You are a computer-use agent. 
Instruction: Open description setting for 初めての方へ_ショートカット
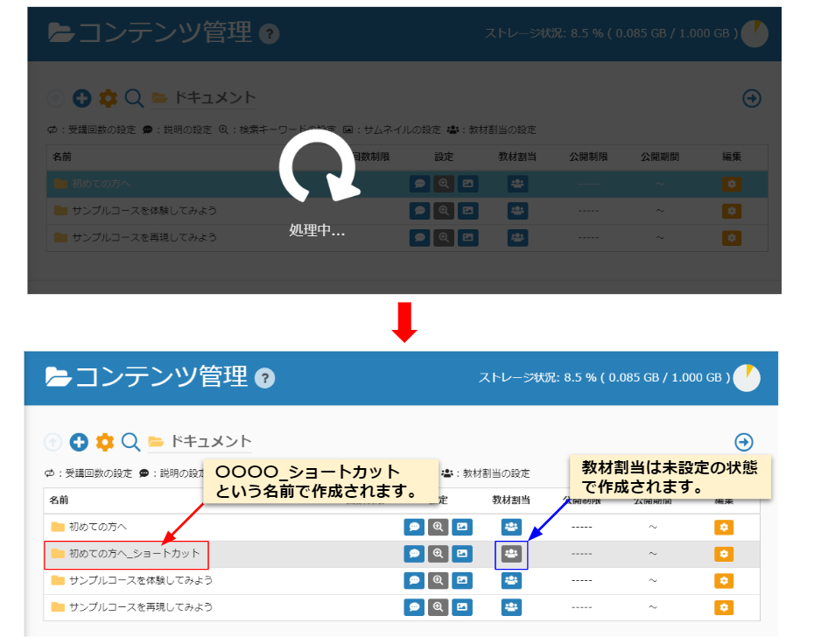tap(414, 554)
